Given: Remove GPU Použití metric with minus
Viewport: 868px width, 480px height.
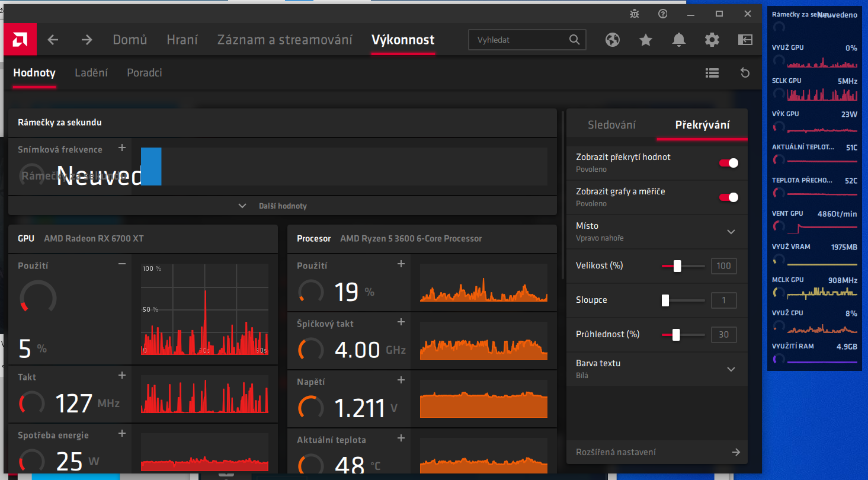Looking at the screenshot, I should 122,264.
